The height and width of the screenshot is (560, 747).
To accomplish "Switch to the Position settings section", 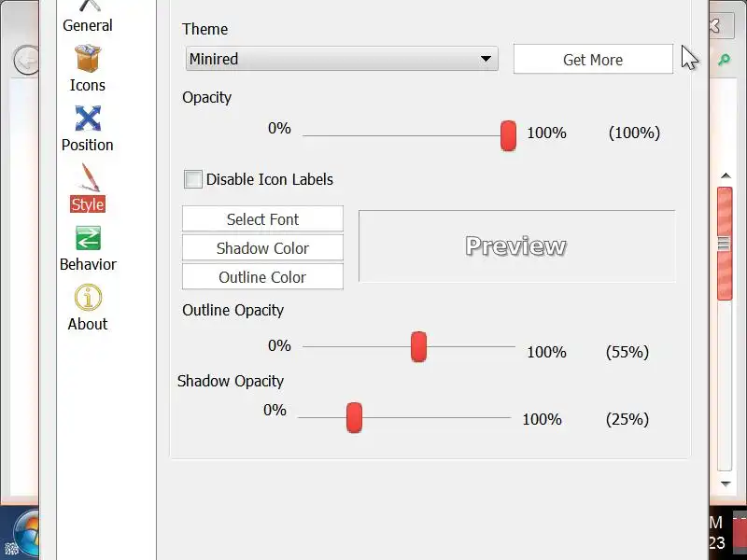I will [88, 128].
